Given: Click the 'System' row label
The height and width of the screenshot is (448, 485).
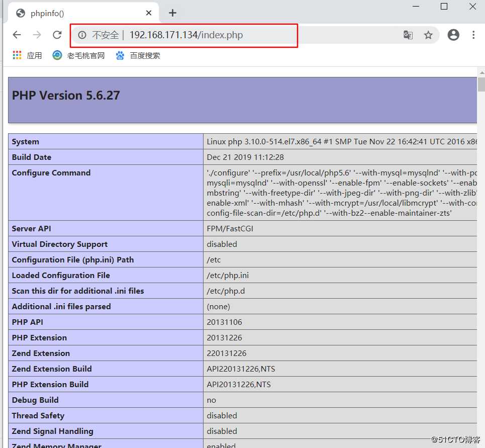Looking at the screenshot, I should tap(25, 142).
